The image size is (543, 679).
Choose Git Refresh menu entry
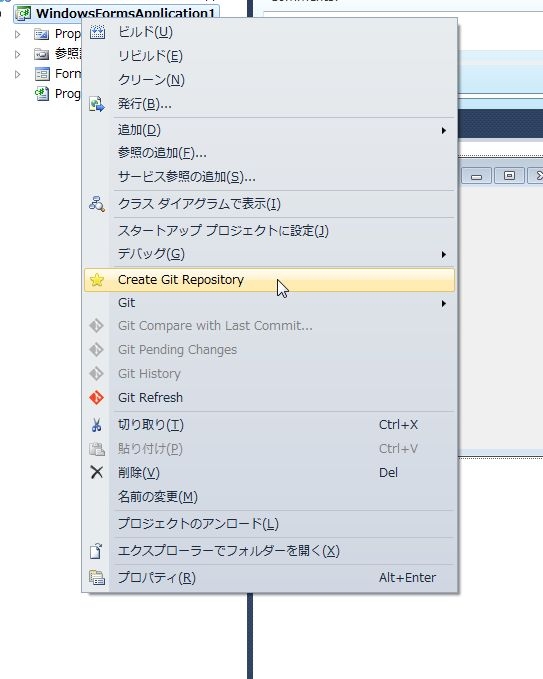(269, 398)
